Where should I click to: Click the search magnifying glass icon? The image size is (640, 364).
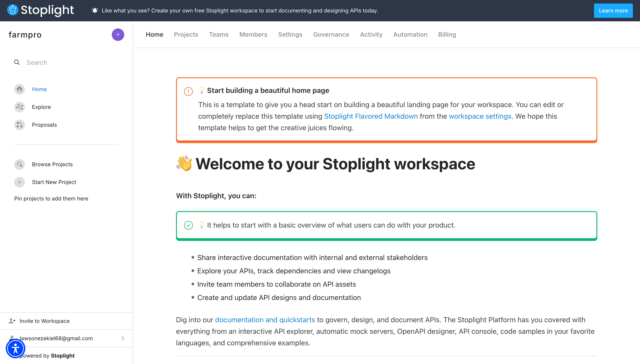point(17,62)
